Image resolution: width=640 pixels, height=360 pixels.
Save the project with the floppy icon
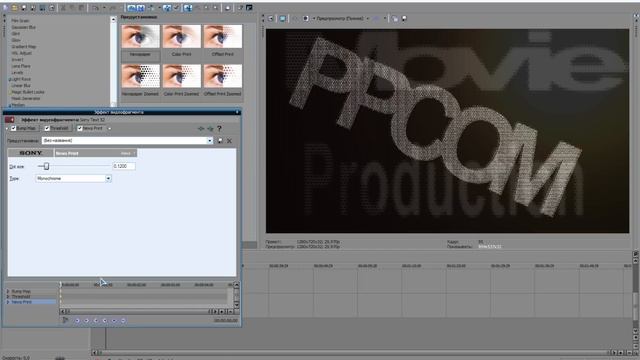pos(24,8)
